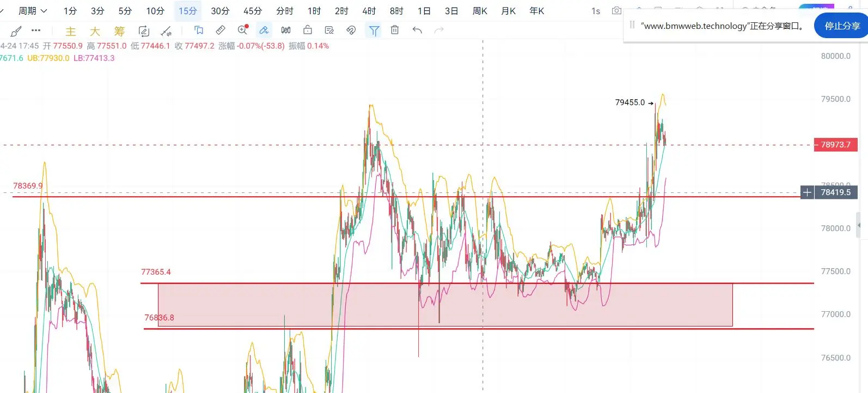Click the 高 77551.0 high price readout
The width and height of the screenshot is (868, 393).
107,46
